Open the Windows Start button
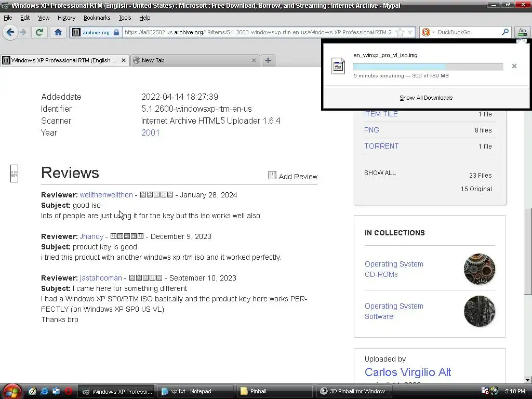 coord(11,392)
